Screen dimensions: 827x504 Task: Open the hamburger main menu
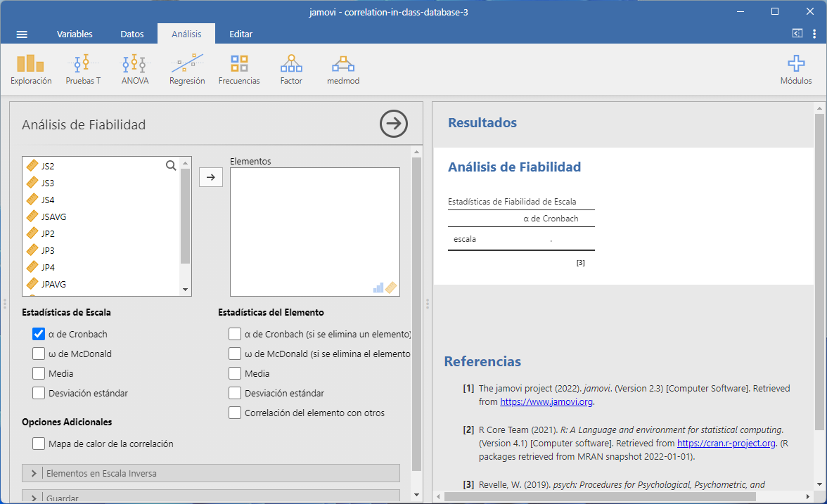click(22, 34)
